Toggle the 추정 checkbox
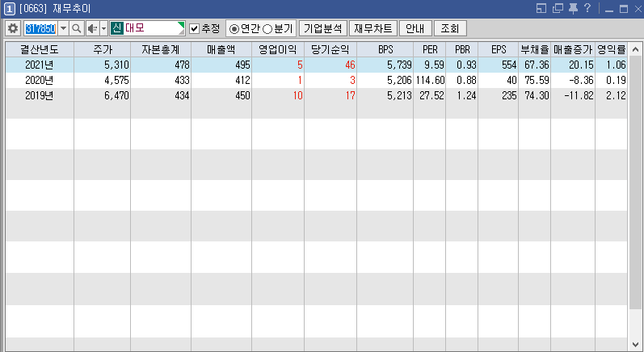 click(194, 28)
